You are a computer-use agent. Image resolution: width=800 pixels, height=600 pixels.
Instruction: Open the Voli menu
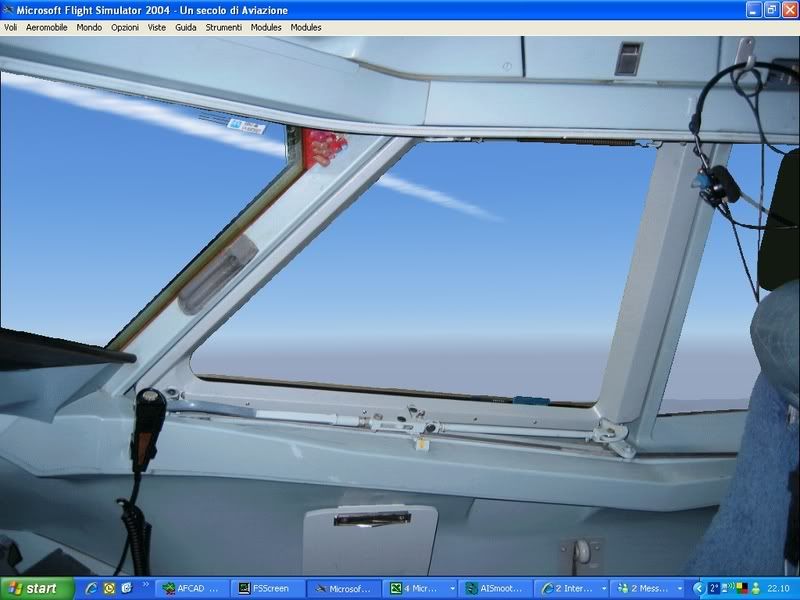11,28
